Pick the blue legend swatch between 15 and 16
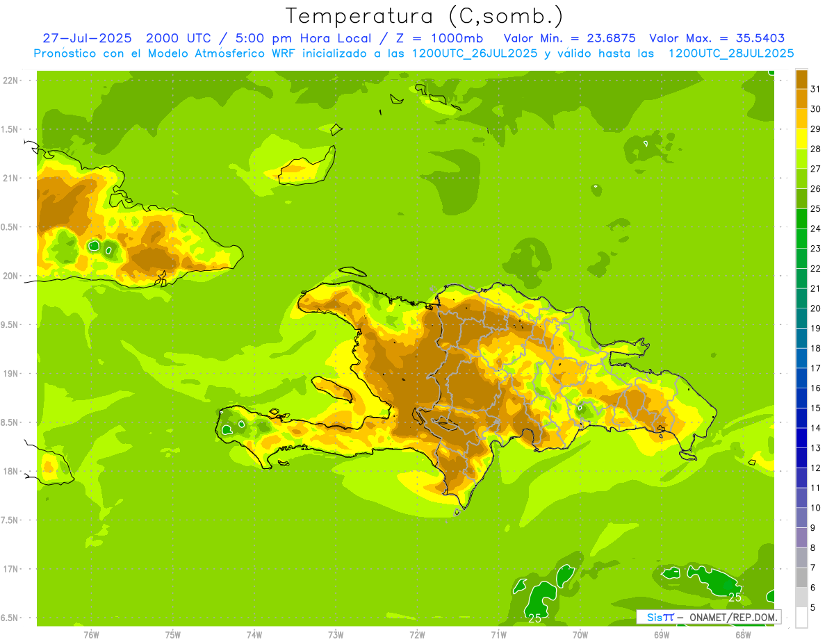 (x=801, y=398)
